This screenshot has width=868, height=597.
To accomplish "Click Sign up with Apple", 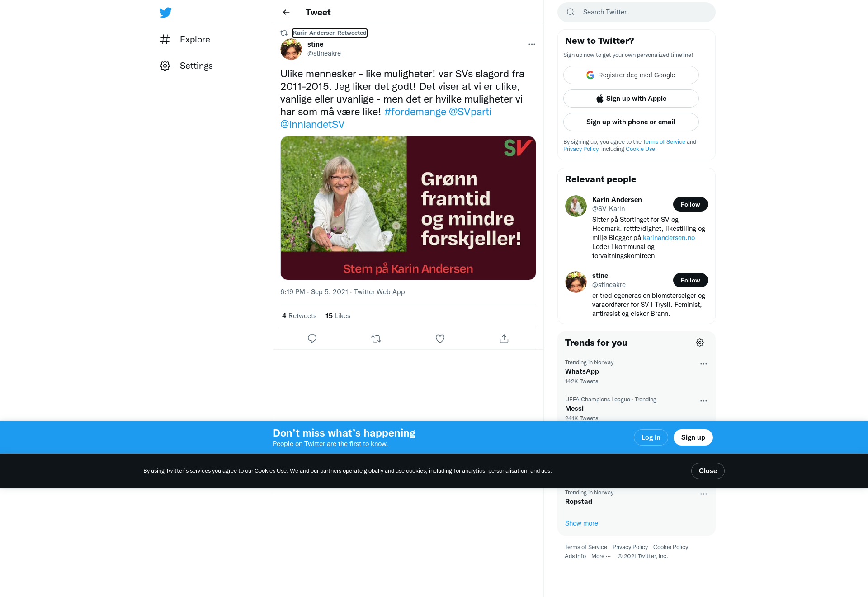I will coord(631,99).
